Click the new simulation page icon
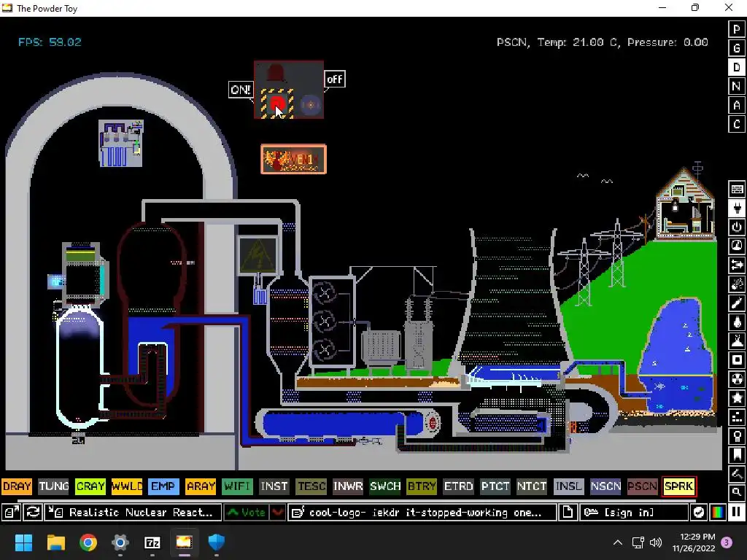Viewport: 747px width, 560px height. tap(568, 513)
